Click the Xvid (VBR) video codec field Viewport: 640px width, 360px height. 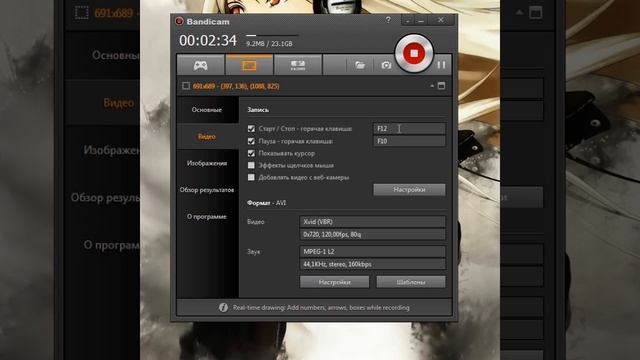click(373, 222)
